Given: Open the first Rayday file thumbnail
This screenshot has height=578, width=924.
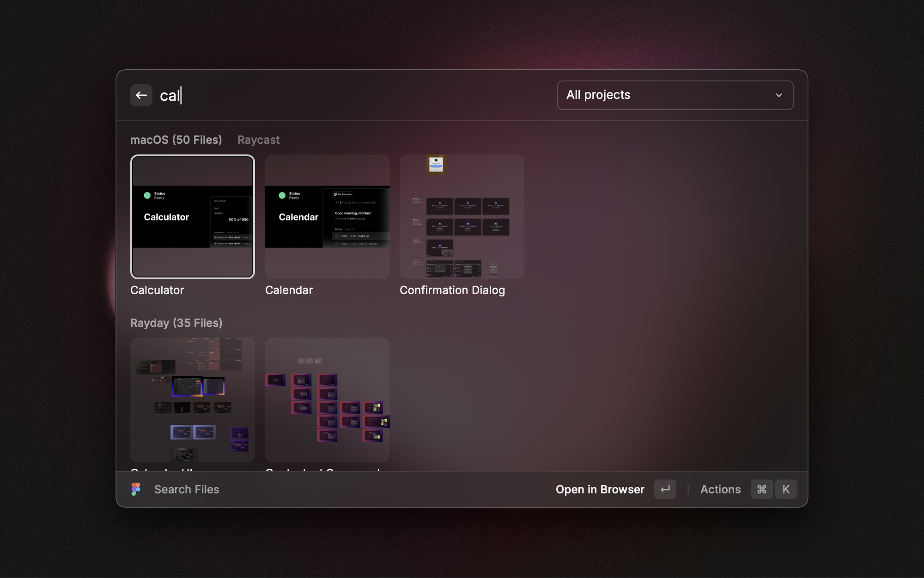Looking at the screenshot, I should (193, 400).
